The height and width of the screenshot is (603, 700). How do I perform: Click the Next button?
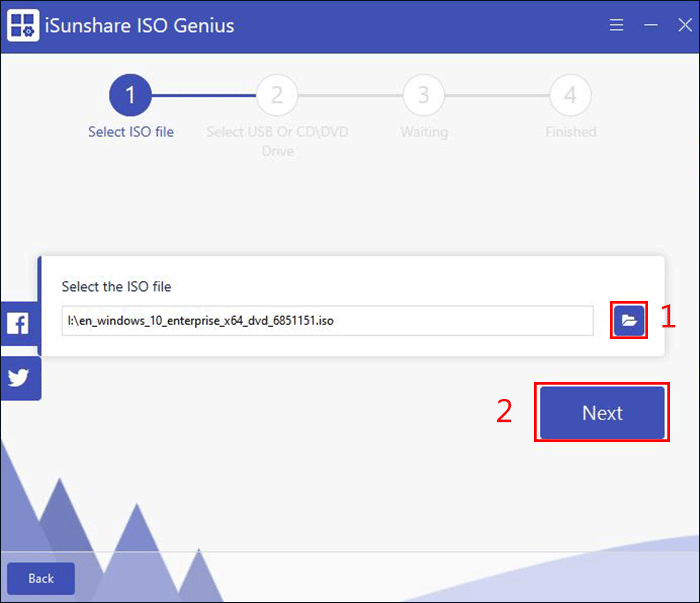point(602,413)
